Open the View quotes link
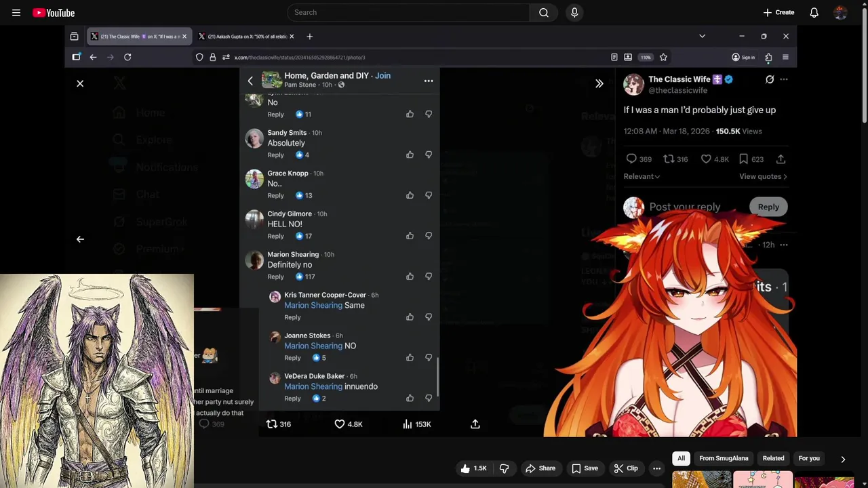The image size is (868, 488). pyautogui.click(x=763, y=176)
